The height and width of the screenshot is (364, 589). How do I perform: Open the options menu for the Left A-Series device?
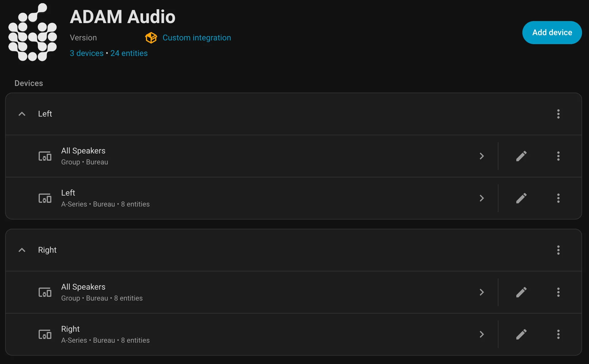[558, 198]
